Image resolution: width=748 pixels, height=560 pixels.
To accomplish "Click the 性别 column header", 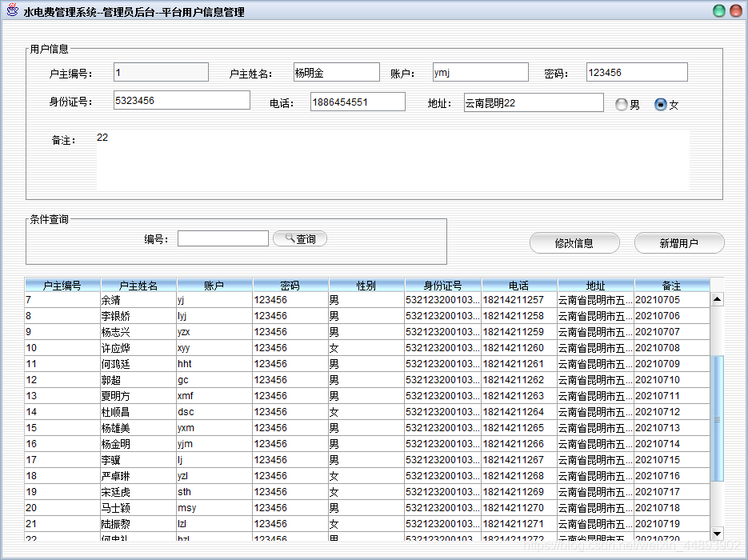I will pyautogui.click(x=366, y=286).
